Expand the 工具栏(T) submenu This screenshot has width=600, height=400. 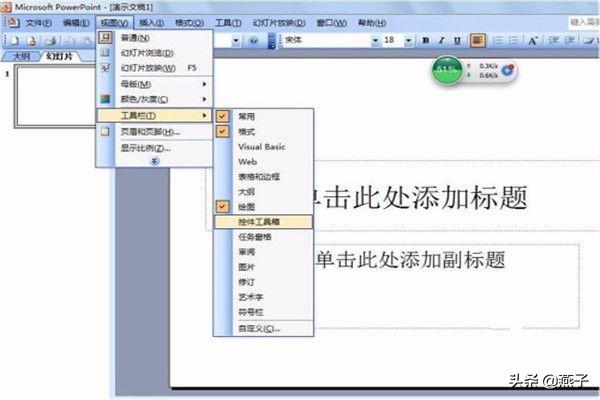(154, 115)
